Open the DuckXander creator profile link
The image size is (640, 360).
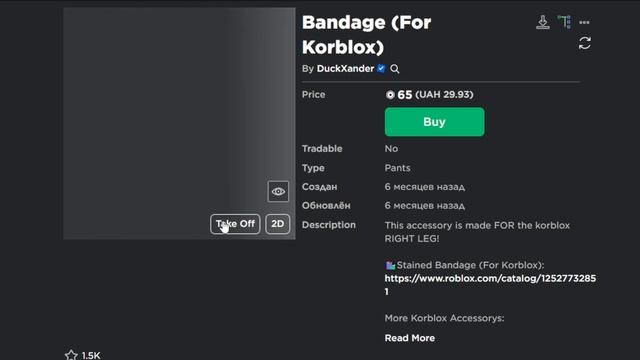(x=345, y=69)
